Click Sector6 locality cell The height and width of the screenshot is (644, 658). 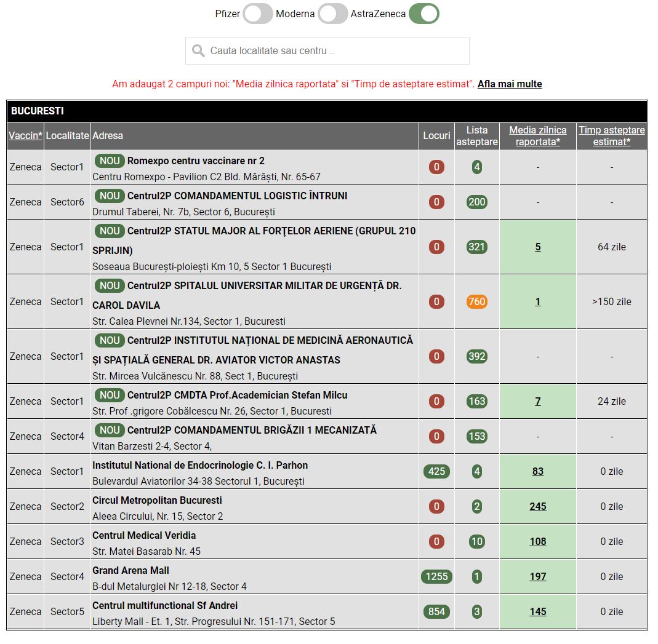pyautogui.click(x=67, y=202)
